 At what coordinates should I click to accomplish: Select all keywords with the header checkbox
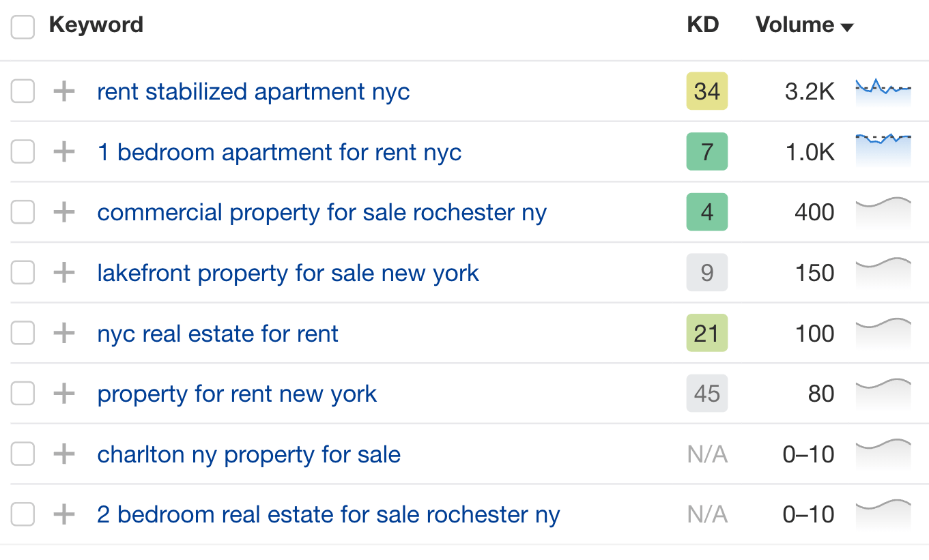point(23,27)
